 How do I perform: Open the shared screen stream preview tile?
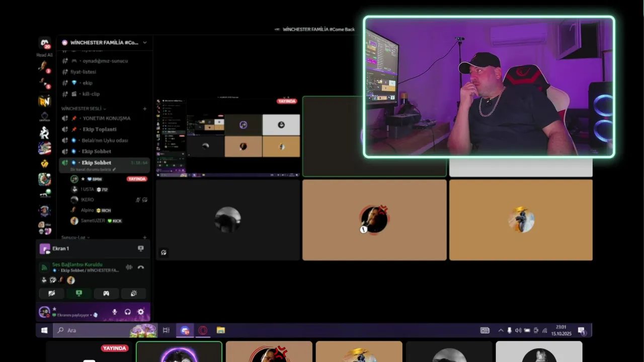tap(228, 137)
